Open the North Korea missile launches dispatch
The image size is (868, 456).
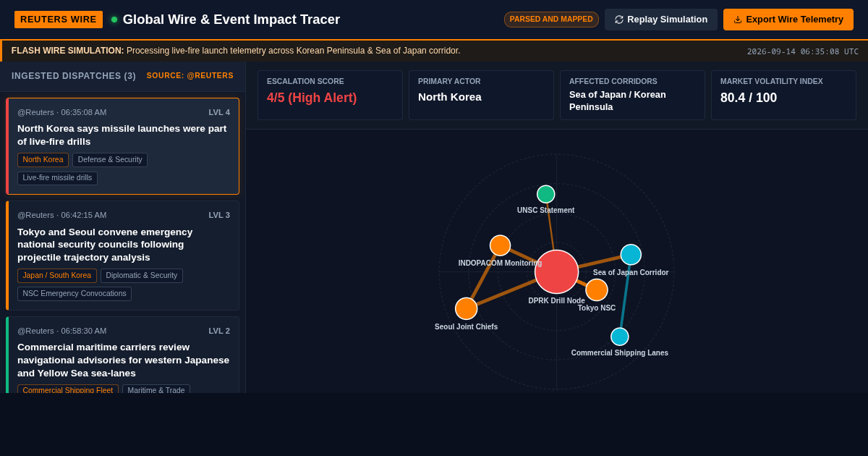(122, 146)
